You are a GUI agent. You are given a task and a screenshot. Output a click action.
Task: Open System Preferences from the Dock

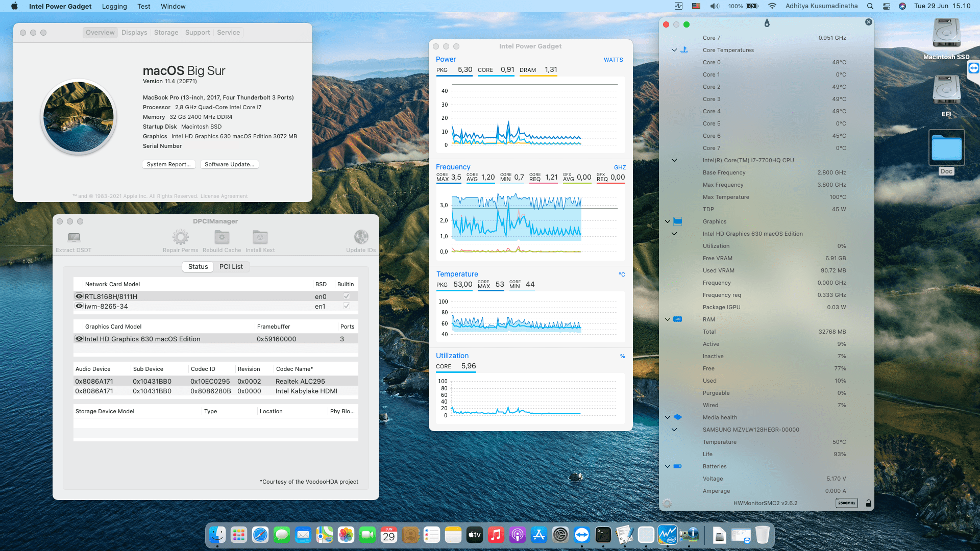pos(560,535)
